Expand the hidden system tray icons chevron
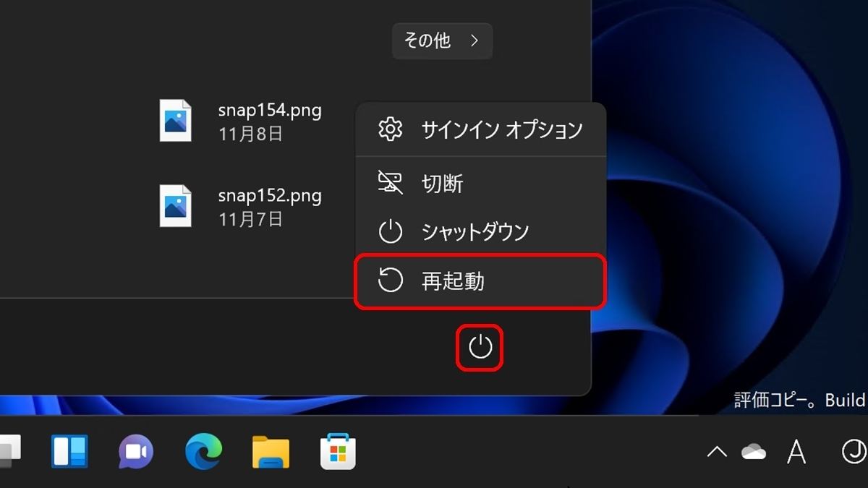The height and width of the screenshot is (488, 868). pos(717,453)
